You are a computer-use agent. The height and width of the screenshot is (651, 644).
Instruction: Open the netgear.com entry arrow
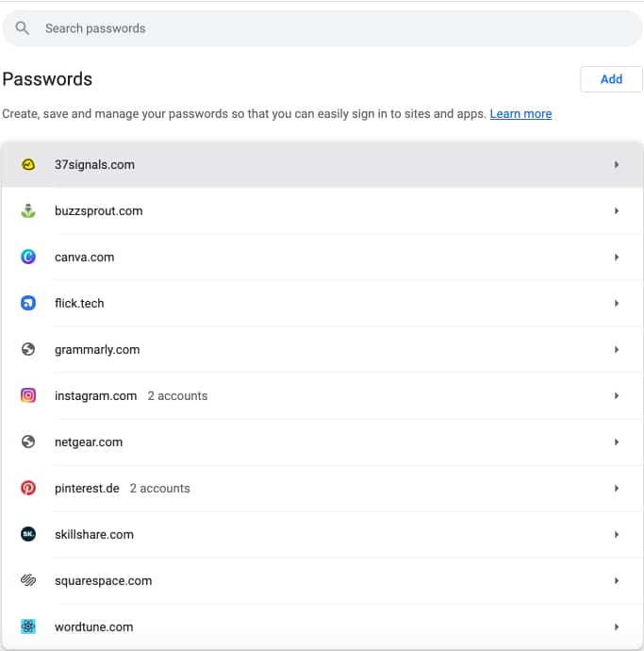click(617, 442)
